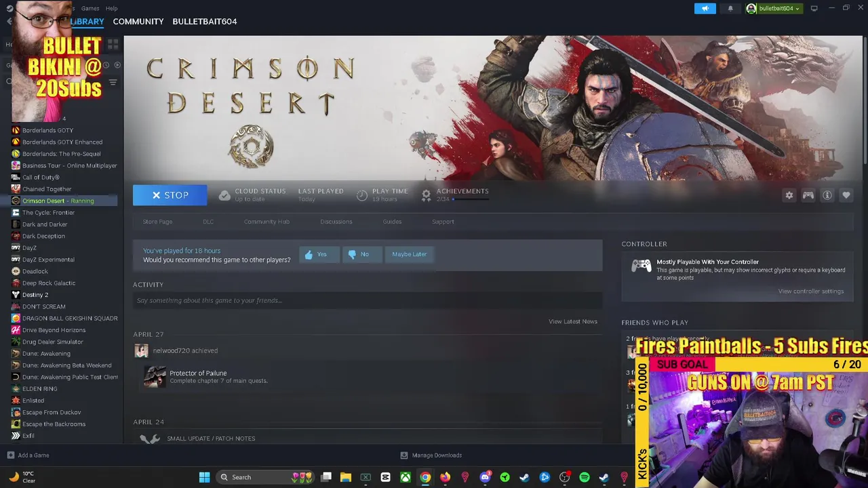Image resolution: width=868 pixels, height=488 pixels.
Task: Click the Add a Game plus icon
Action: point(10,455)
